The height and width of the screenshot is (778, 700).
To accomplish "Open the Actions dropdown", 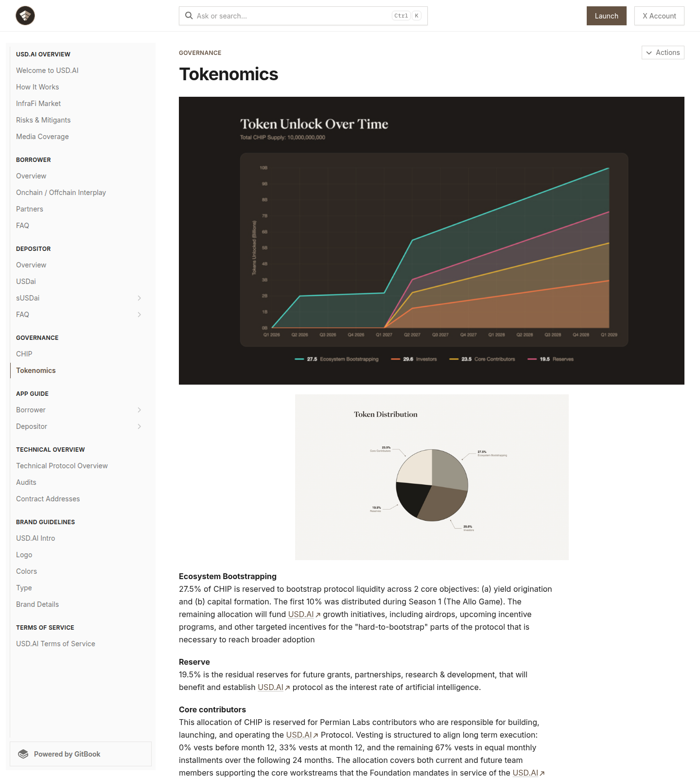I will pyautogui.click(x=663, y=53).
